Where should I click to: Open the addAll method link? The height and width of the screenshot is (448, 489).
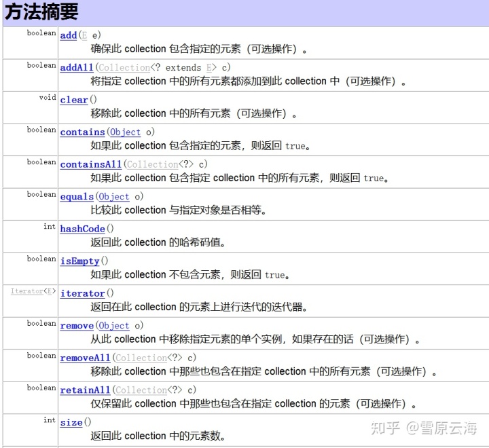point(77,68)
